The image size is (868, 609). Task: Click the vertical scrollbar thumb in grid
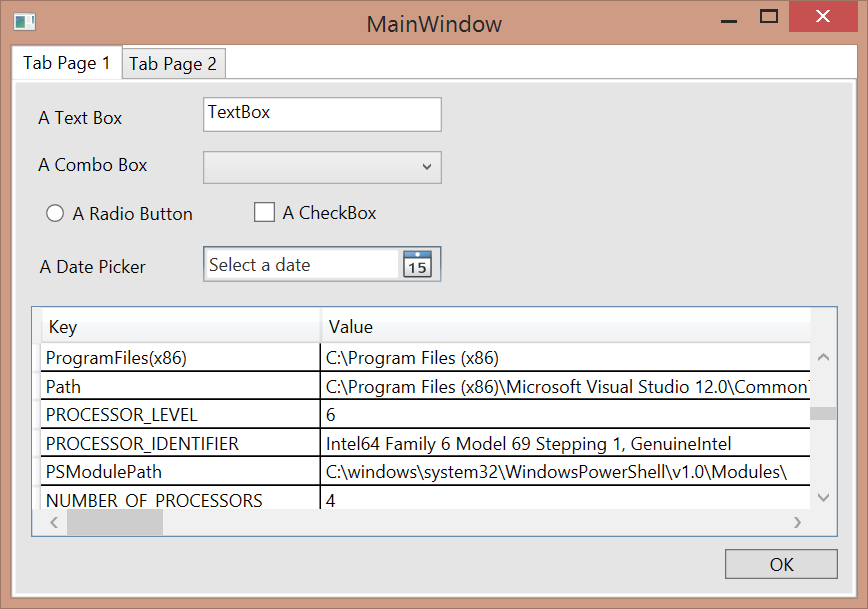click(x=823, y=414)
